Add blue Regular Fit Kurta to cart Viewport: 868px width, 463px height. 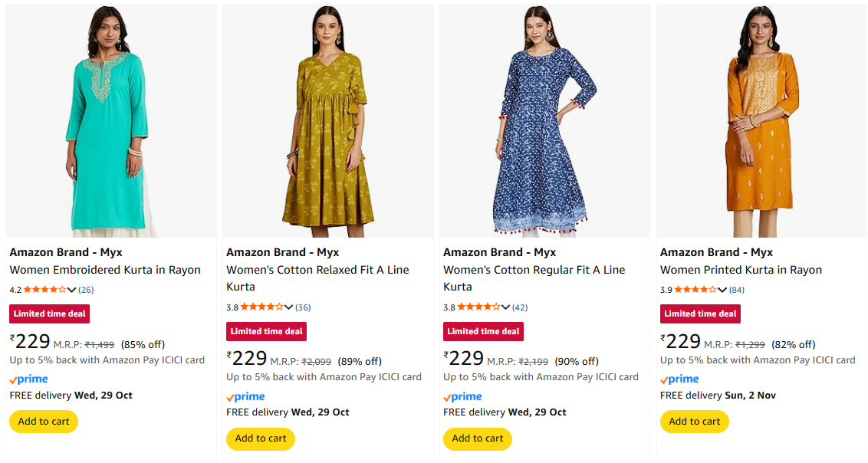[x=478, y=439]
